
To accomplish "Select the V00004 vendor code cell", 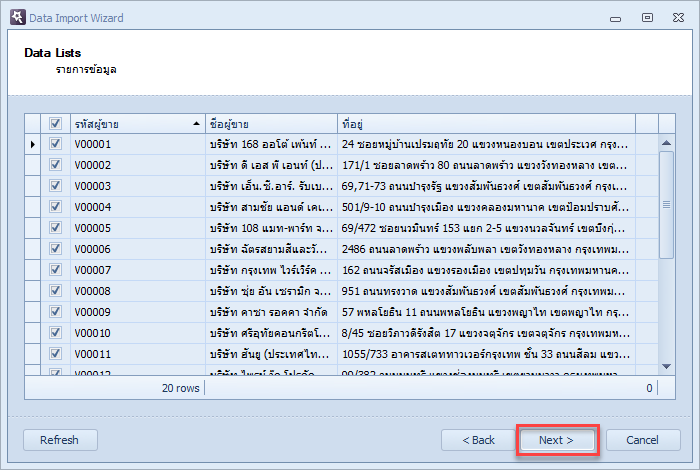I will (x=138, y=207).
